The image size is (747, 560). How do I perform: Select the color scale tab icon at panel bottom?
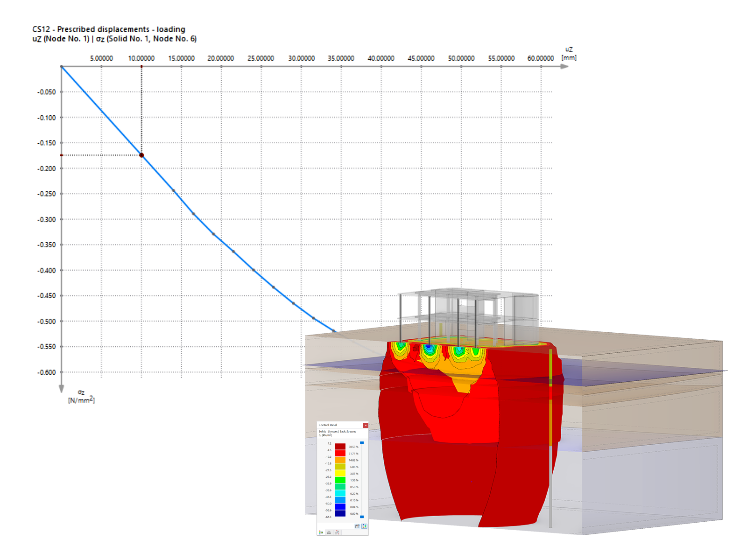coord(321,532)
